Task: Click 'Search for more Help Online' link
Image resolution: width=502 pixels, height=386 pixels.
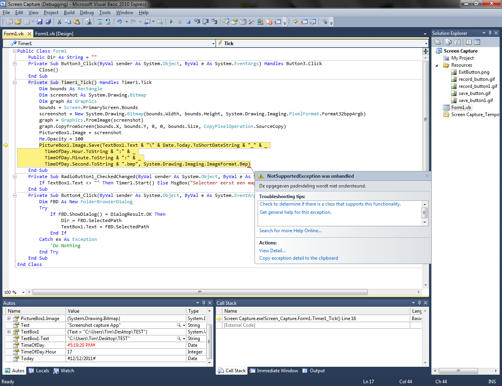Action: [290, 231]
